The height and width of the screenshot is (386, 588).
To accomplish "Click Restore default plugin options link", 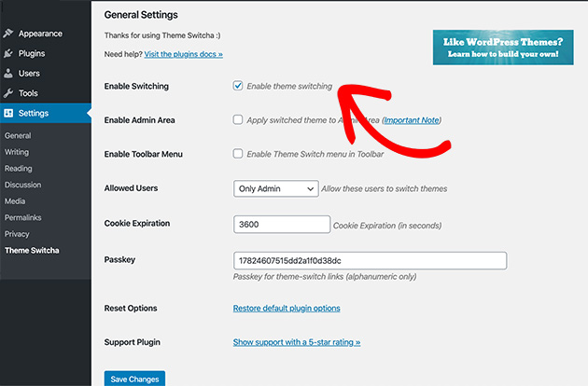I will coord(287,308).
